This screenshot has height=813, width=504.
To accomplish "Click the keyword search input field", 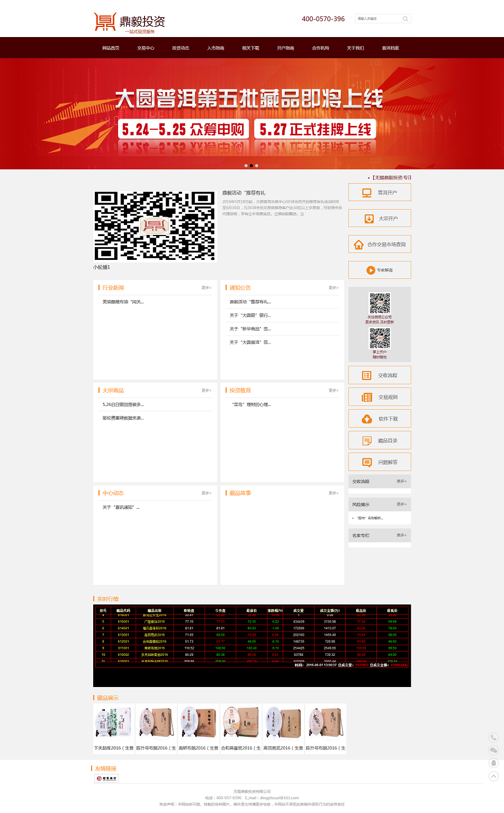I will coord(377,19).
